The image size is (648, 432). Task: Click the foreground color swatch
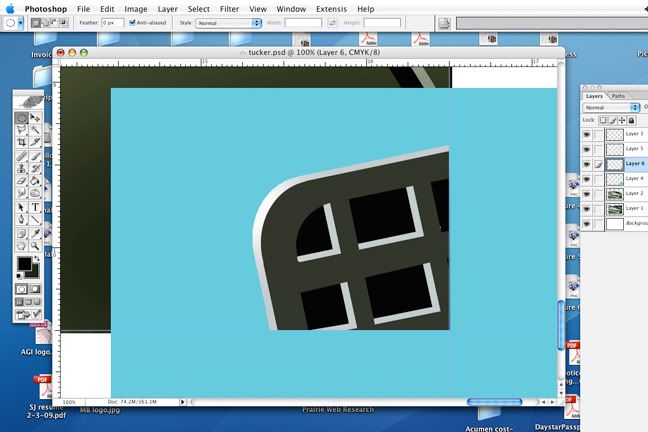point(24,263)
